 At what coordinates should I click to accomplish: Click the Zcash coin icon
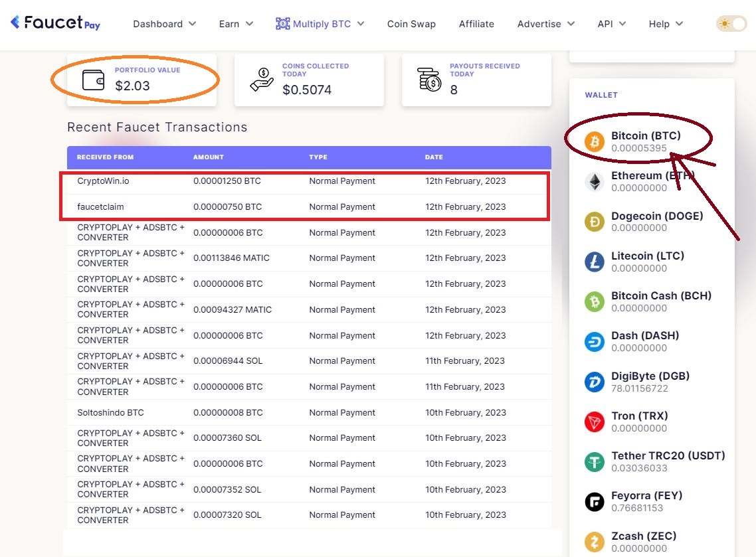(595, 542)
